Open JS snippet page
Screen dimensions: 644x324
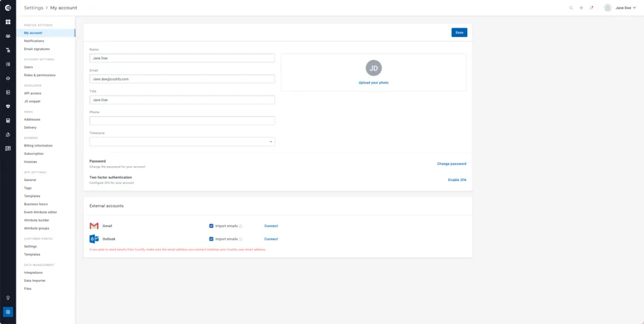(32, 101)
